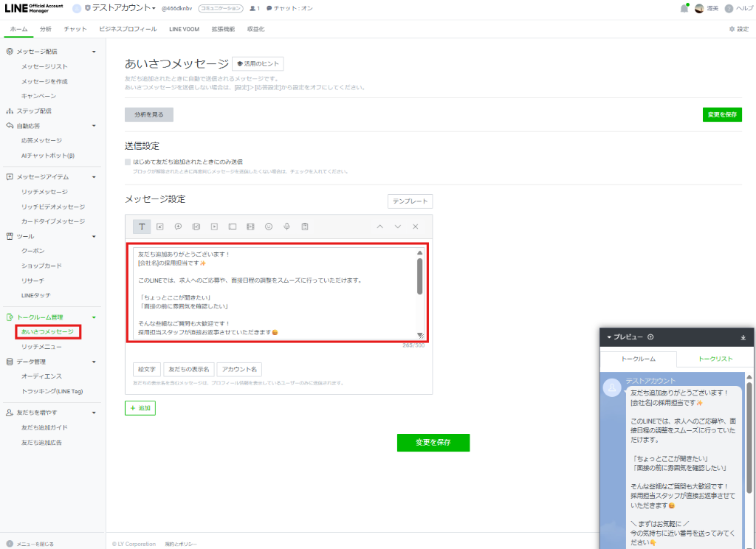Open notifications bell icon
The height and width of the screenshot is (549, 756).
pos(684,9)
